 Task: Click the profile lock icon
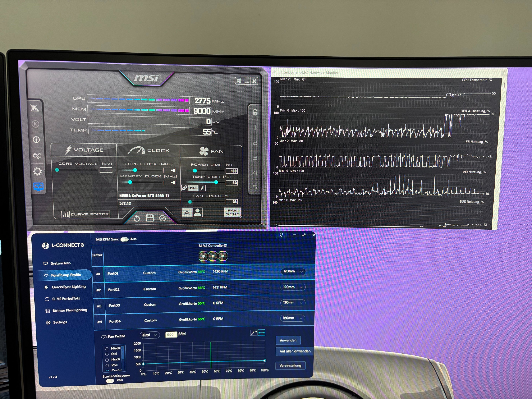point(255,112)
